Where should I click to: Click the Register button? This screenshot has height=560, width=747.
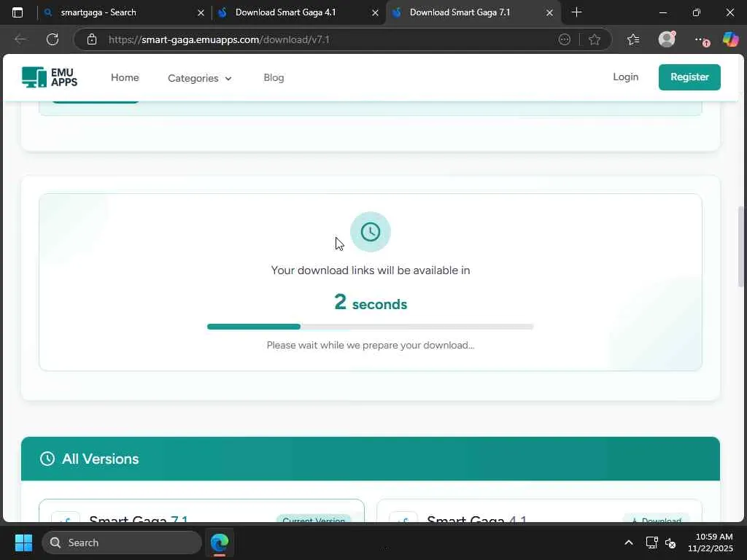pos(689,77)
